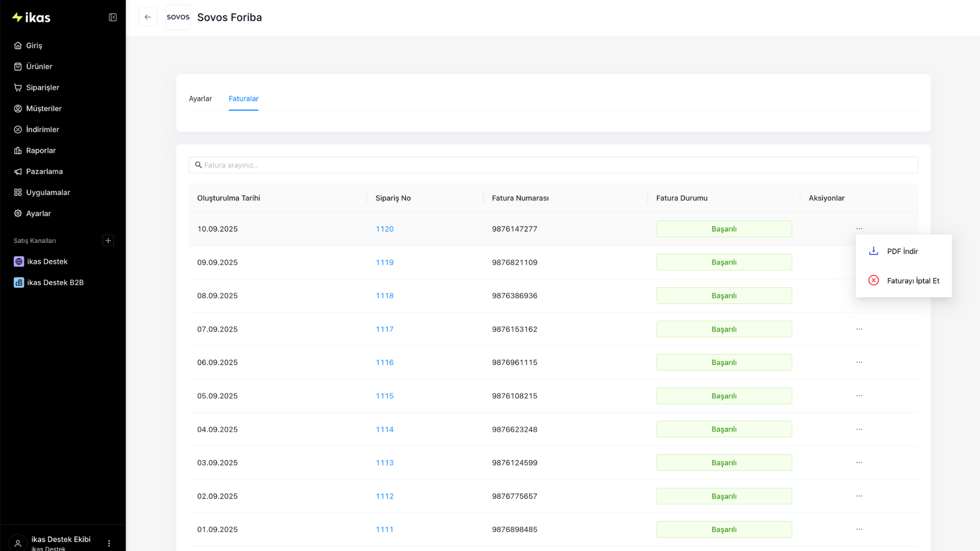Click invoice number 9876147277
Viewport: 980px width, 551px height.
514,229
